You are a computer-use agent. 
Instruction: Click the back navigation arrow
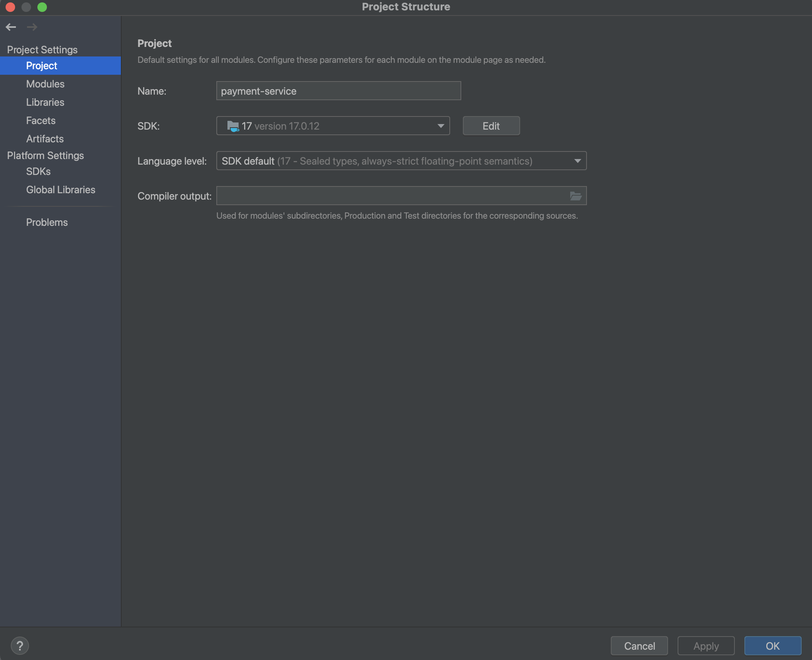(11, 27)
